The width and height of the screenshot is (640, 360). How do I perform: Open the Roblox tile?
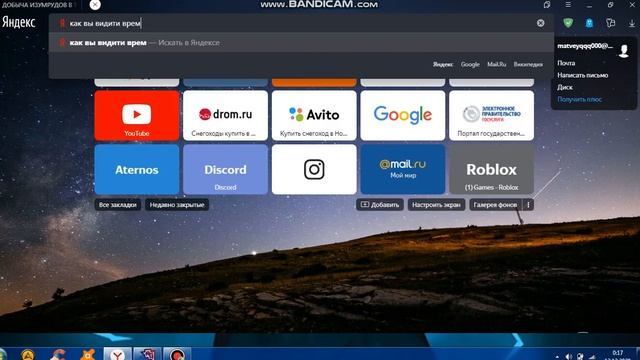[491, 169]
